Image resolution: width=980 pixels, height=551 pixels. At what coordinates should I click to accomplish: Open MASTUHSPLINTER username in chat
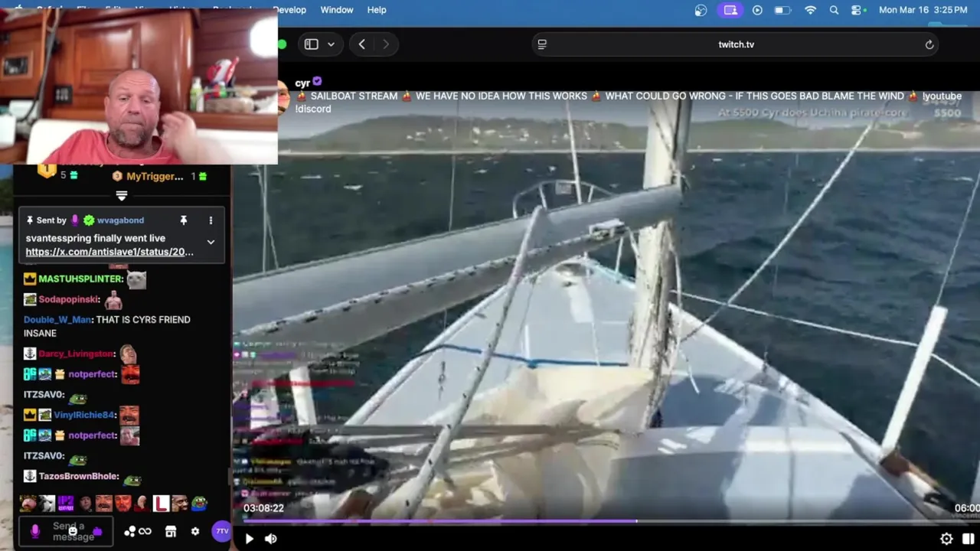point(80,279)
